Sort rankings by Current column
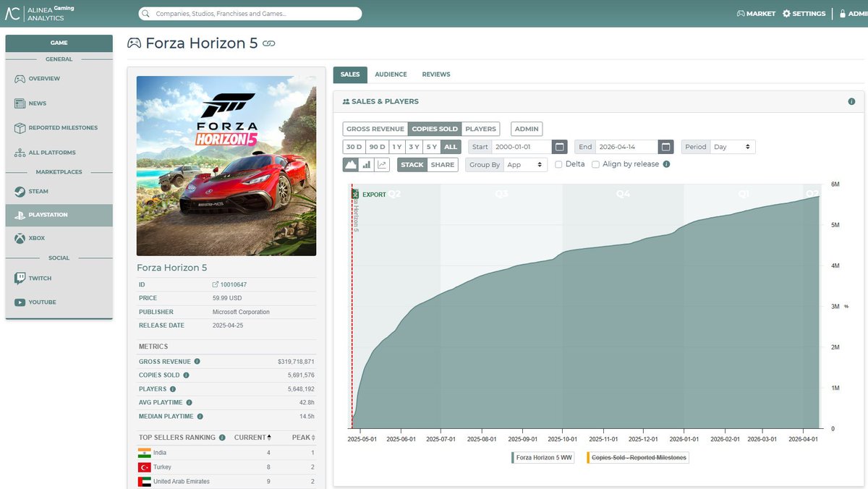 coord(254,438)
